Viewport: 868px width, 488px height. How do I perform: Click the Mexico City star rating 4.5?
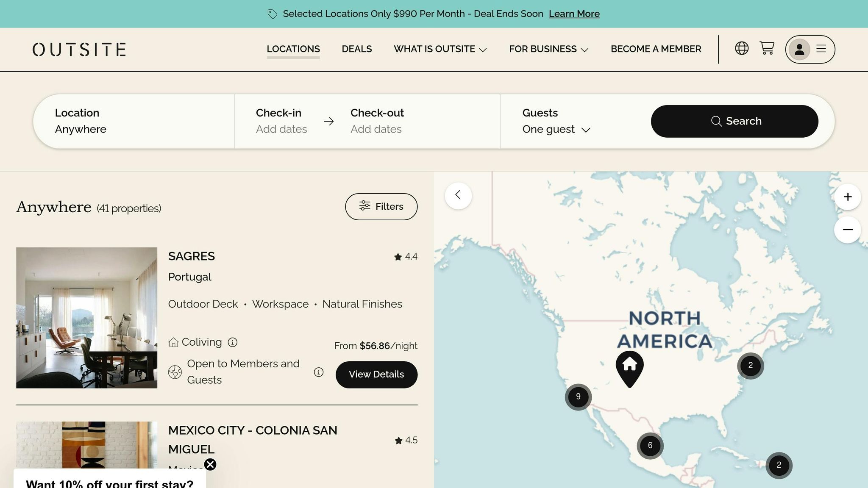406,441
